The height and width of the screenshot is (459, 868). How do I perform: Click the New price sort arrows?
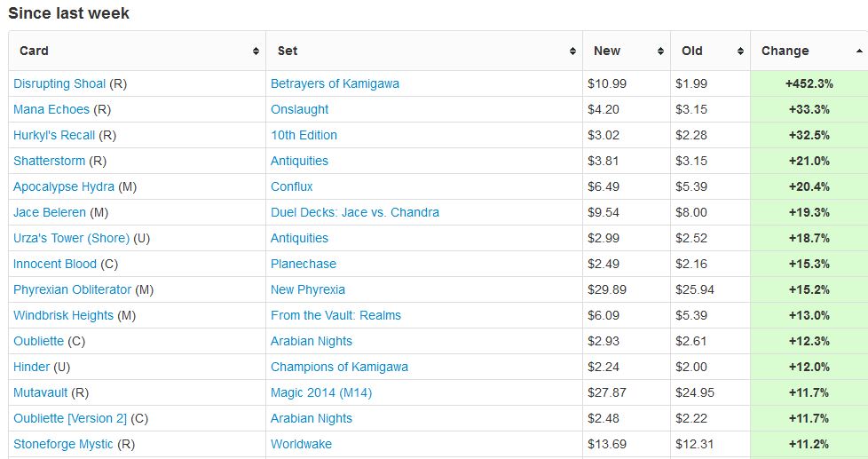click(x=660, y=51)
